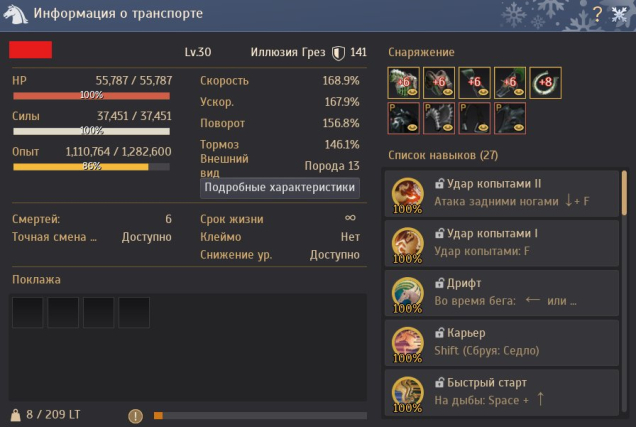Click the Удар копытами II skill icon
The height and width of the screenshot is (427, 636).
(408, 194)
